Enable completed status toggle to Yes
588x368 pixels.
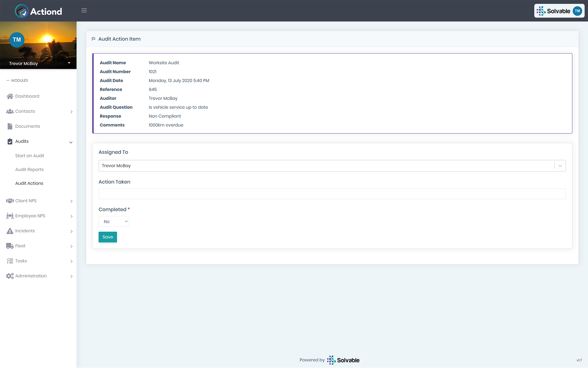pos(114,221)
